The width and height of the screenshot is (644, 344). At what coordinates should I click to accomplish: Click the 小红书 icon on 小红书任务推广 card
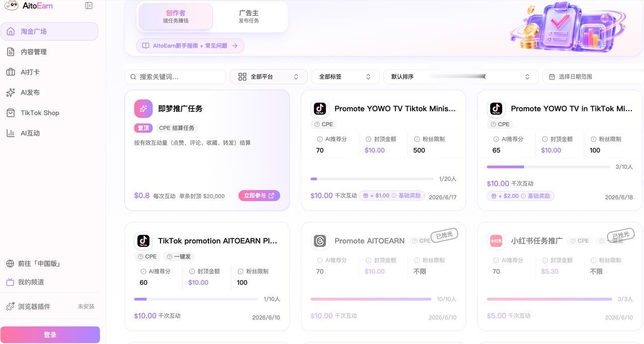tap(496, 241)
